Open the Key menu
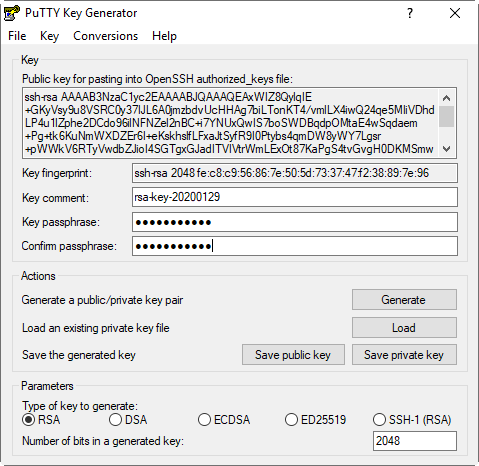Viewport: 479px width, 466px height. tap(49, 36)
